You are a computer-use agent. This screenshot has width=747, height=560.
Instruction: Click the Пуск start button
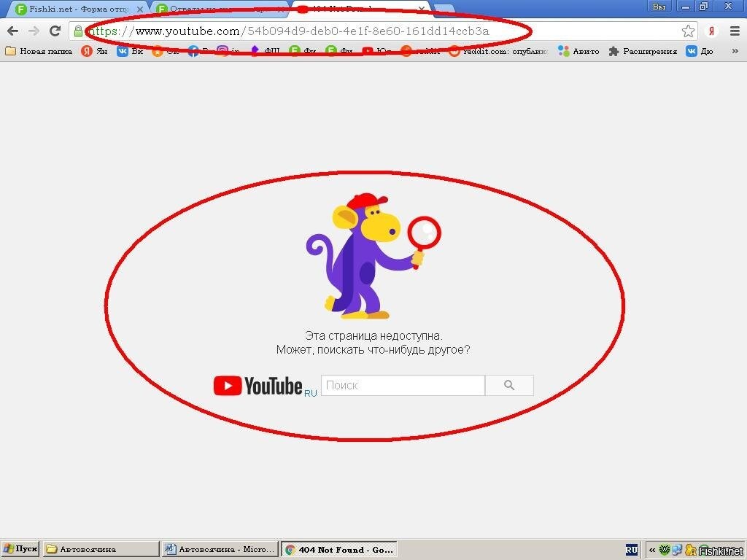20,549
